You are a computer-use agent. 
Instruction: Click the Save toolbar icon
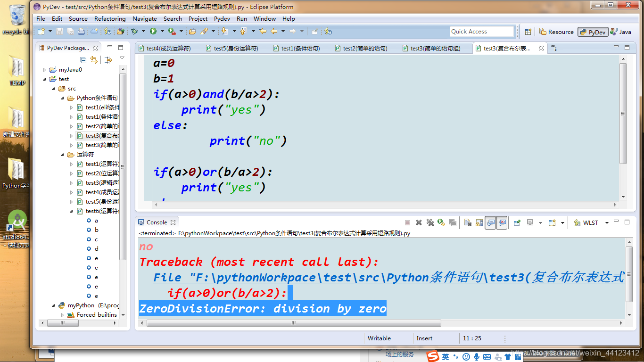(x=60, y=32)
